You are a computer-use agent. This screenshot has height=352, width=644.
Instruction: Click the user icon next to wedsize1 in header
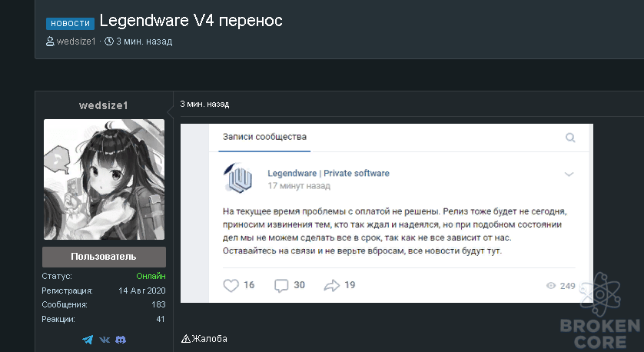click(x=50, y=42)
